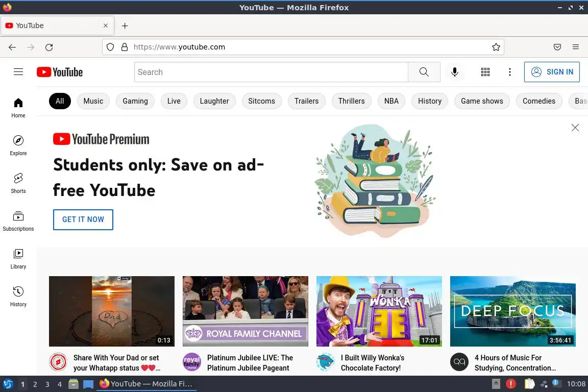Open History in sidebar
This screenshot has width=588, height=392.
click(18, 297)
